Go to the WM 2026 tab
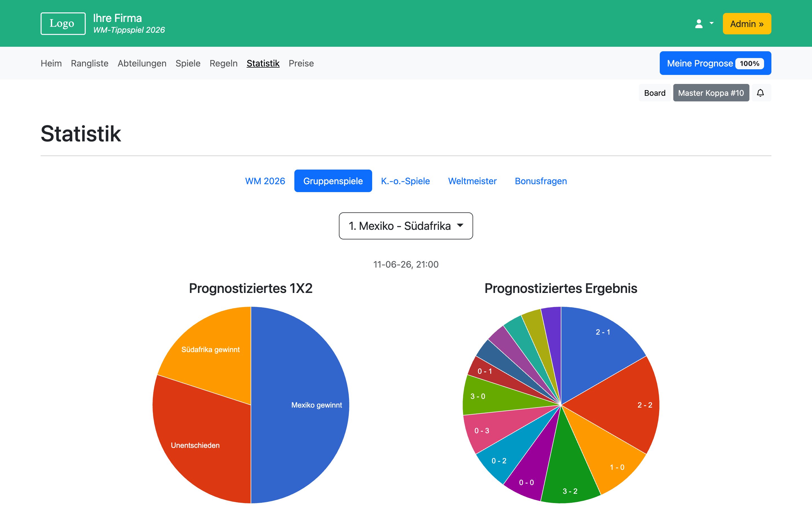This screenshot has height=507, width=812. coord(265,181)
